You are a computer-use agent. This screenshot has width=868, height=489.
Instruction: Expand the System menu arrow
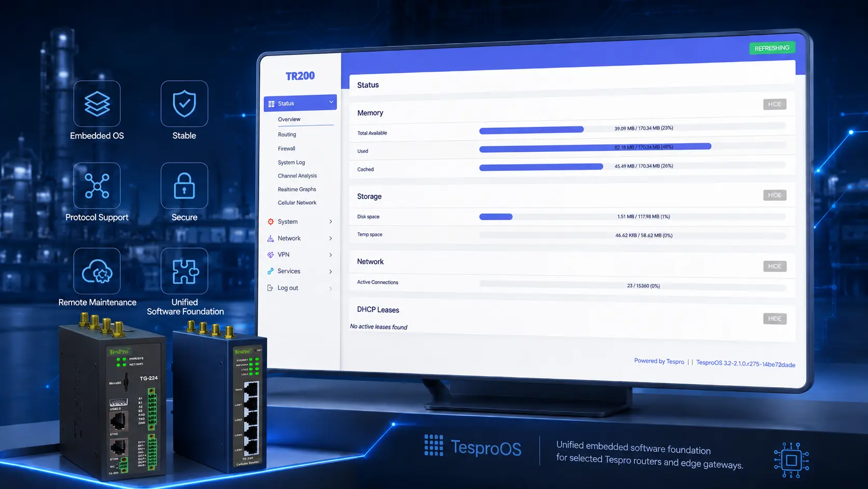click(331, 222)
